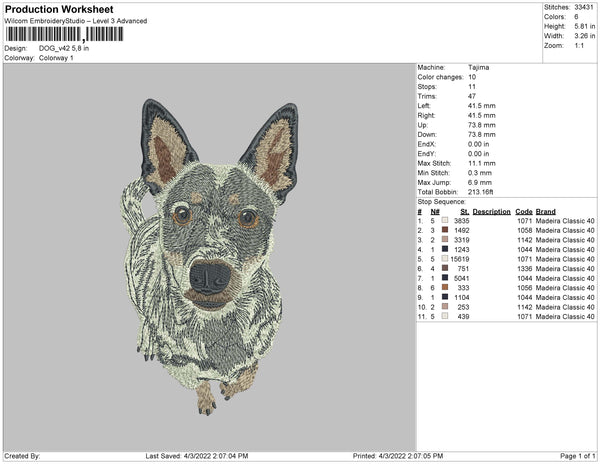Choose the navy swatch in stop 9
The height and width of the screenshot is (464, 600).
point(445,297)
